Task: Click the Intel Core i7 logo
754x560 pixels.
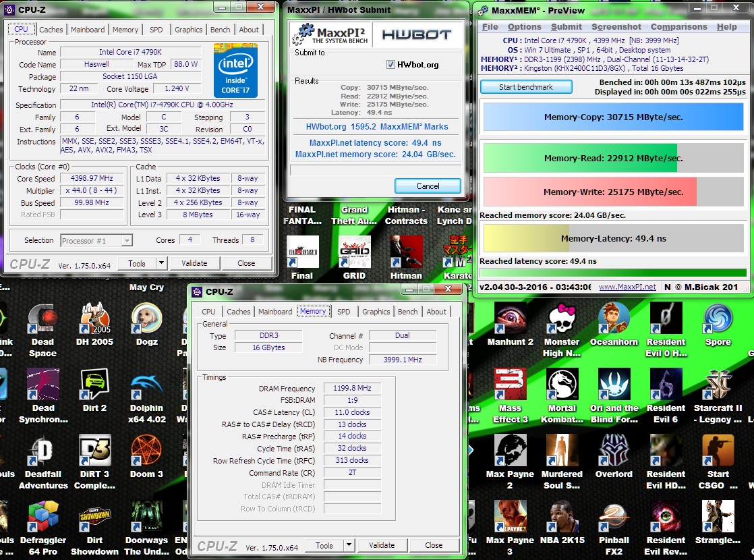Action: (235, 70)
